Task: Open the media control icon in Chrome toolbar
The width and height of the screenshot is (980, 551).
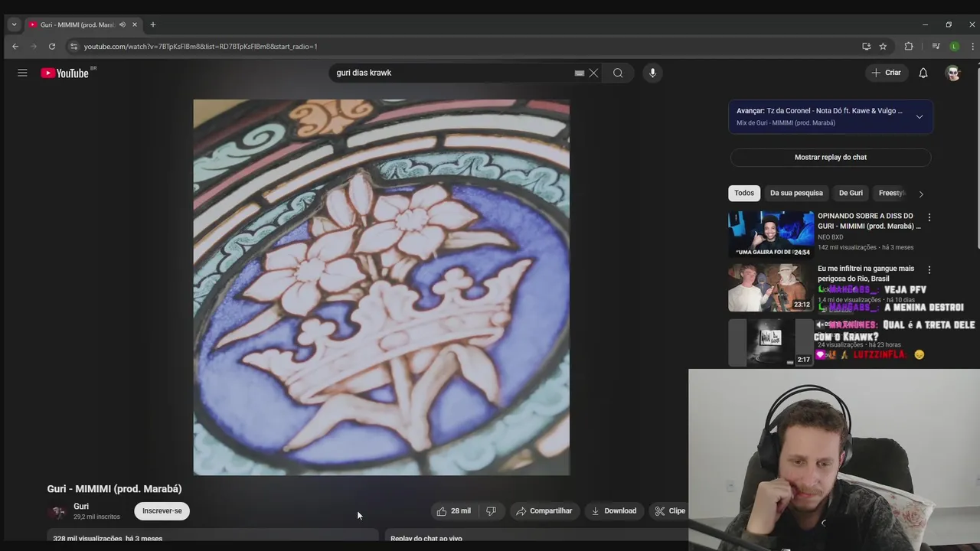Action: point(936,46)
